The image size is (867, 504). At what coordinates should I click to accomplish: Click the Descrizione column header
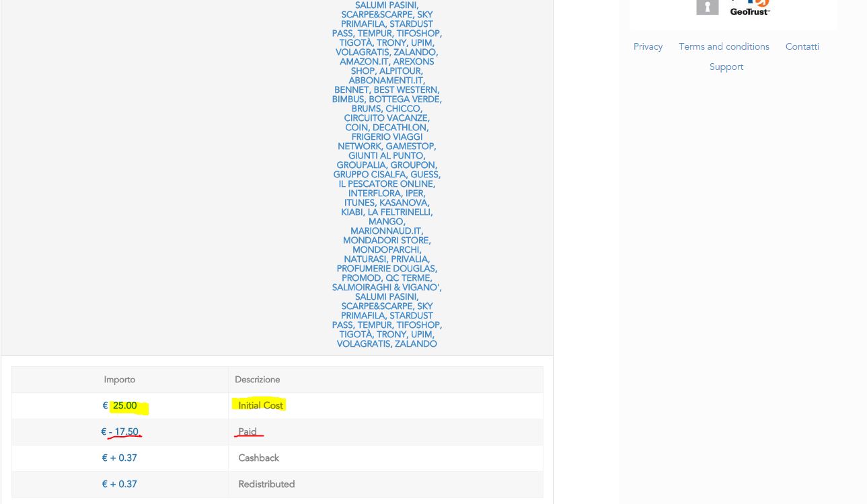(x=385, y=380)
